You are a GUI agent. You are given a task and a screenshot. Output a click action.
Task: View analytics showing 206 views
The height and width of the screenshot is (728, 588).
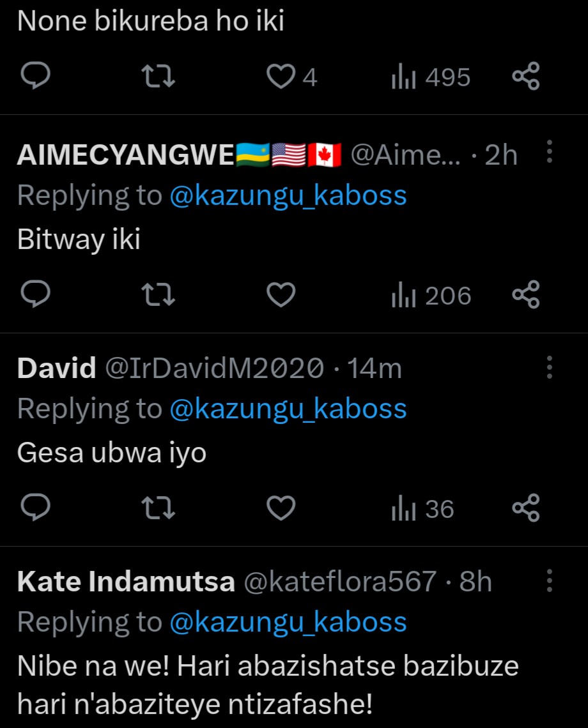point(430,295)
